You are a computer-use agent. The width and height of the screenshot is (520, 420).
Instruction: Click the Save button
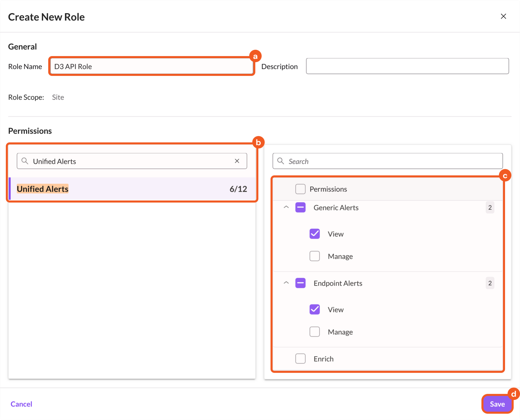tap(497, 404)
